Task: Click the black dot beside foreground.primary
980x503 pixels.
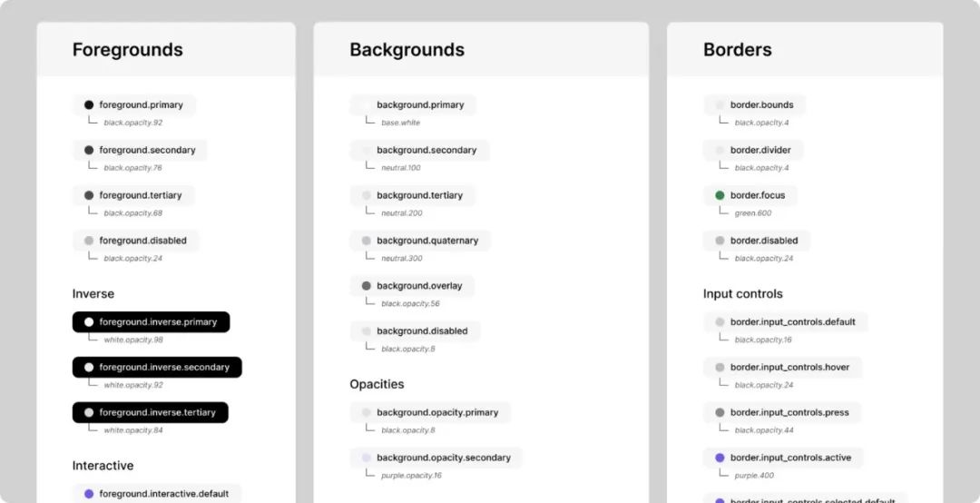Action: click(x=89, y=105)
